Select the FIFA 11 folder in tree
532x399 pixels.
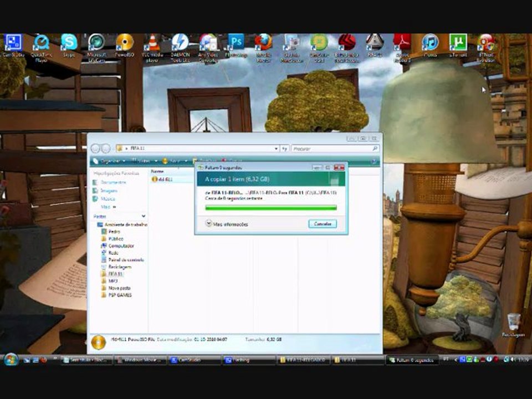pyautogui.click(x=112, y=274)
